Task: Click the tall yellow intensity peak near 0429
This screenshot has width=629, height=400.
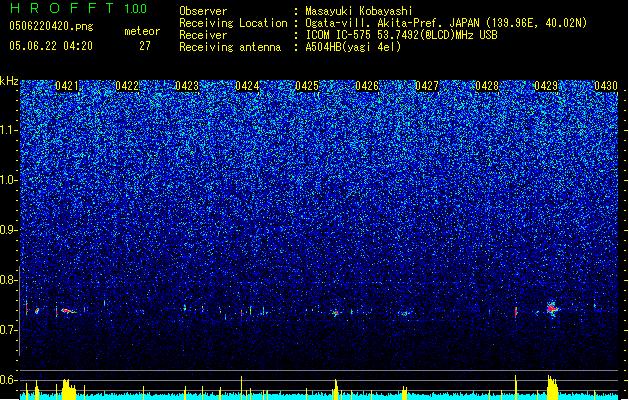Action: (x=552, y=387)
